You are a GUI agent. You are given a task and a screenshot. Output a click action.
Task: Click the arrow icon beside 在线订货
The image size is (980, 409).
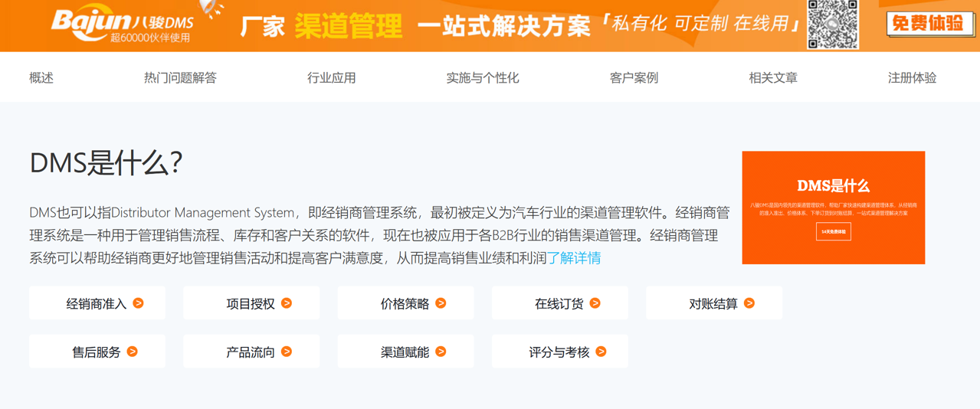[x=595, y=303]
